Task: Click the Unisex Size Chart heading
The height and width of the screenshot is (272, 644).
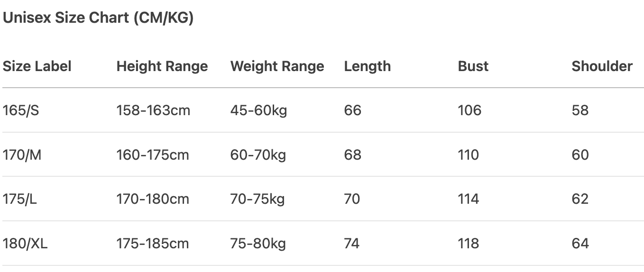Action: pyautogui.click(x=98, y=18)
